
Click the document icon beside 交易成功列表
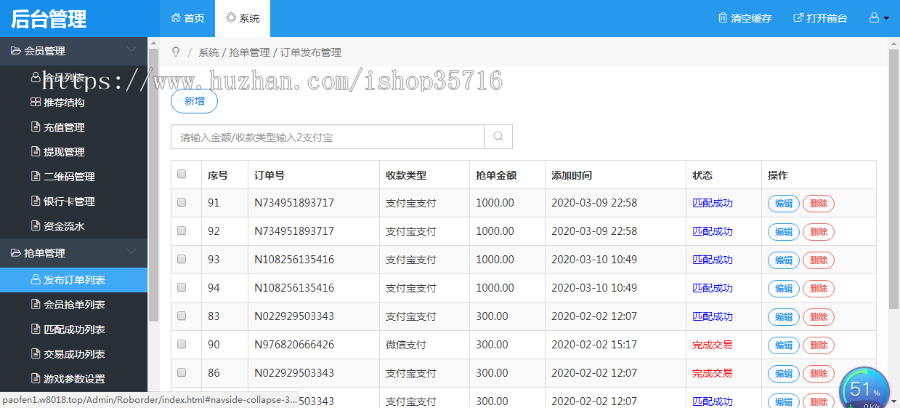(35, 353)
